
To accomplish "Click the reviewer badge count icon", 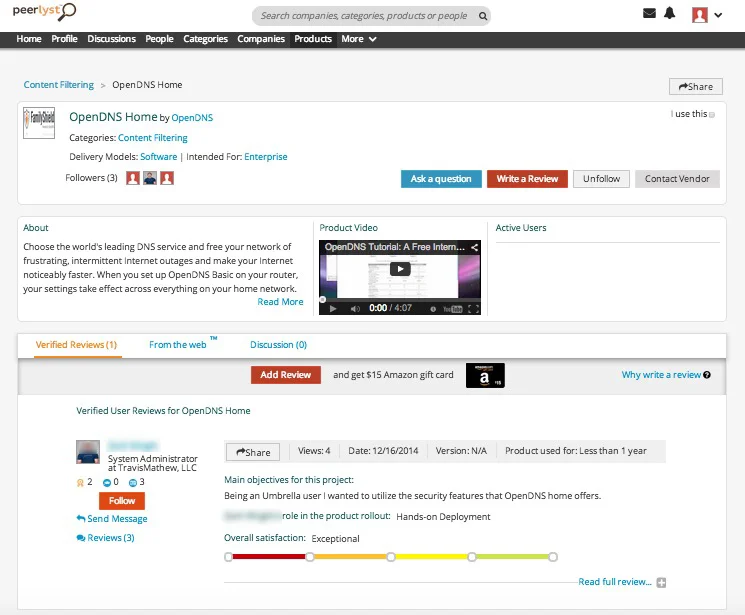I will click(80, 483).
